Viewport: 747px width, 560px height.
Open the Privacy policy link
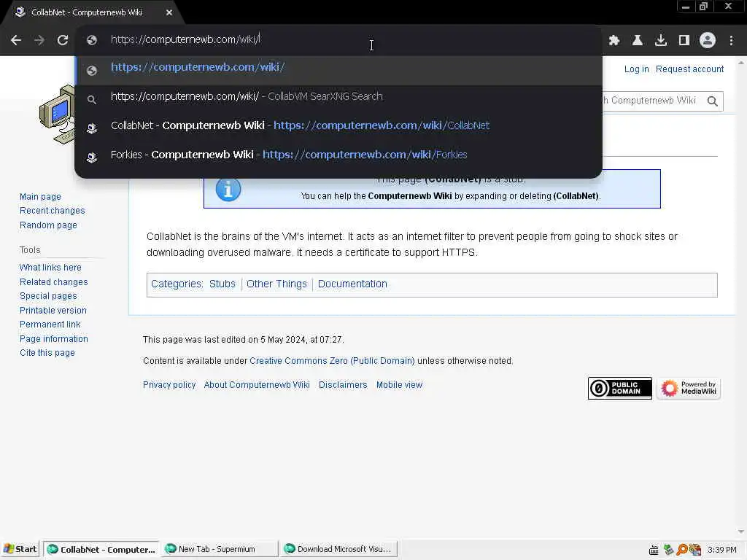point(169,385)
